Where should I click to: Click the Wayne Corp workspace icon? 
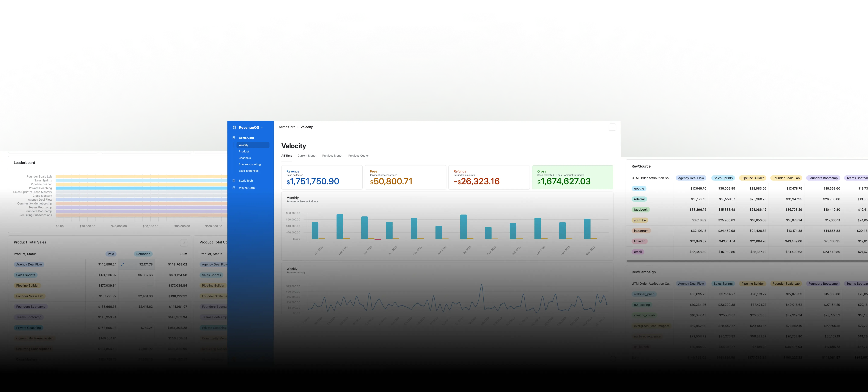pyautogui.click(x=234, y=188)
